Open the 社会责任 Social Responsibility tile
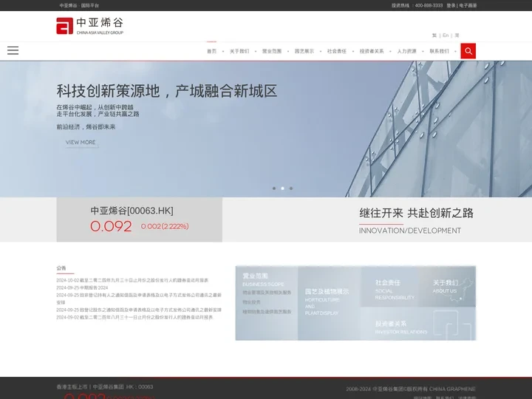 point(390,287)
